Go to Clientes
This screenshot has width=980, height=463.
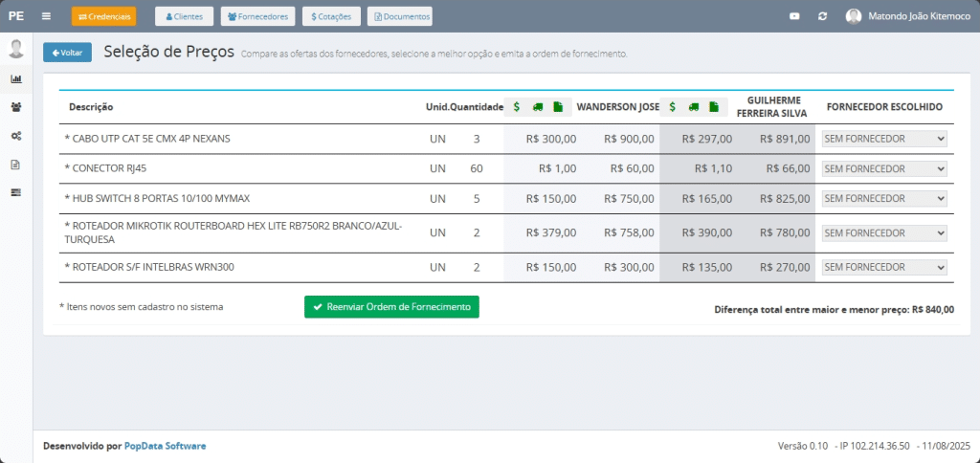(184, 16)
